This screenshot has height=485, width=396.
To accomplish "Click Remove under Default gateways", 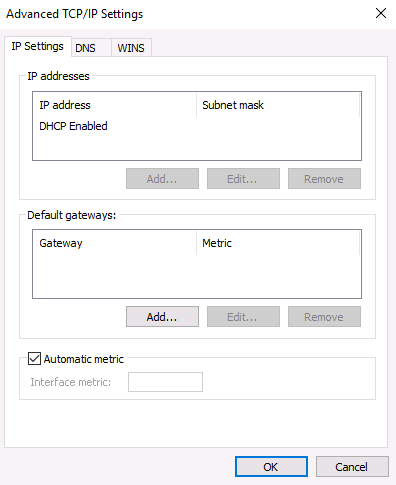I will pyautogui.click(x=324, y=317).
